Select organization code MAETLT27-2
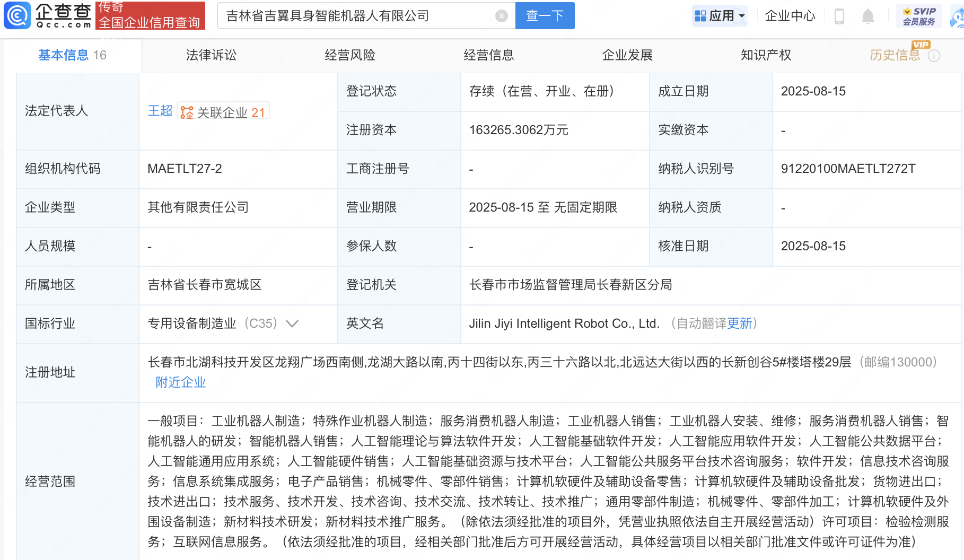Viewport: 964px width, 560px height. 185,169
